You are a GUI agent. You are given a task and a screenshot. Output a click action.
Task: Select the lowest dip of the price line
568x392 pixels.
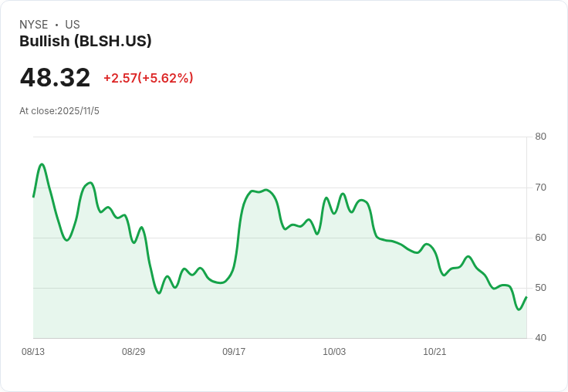(519, 309)
